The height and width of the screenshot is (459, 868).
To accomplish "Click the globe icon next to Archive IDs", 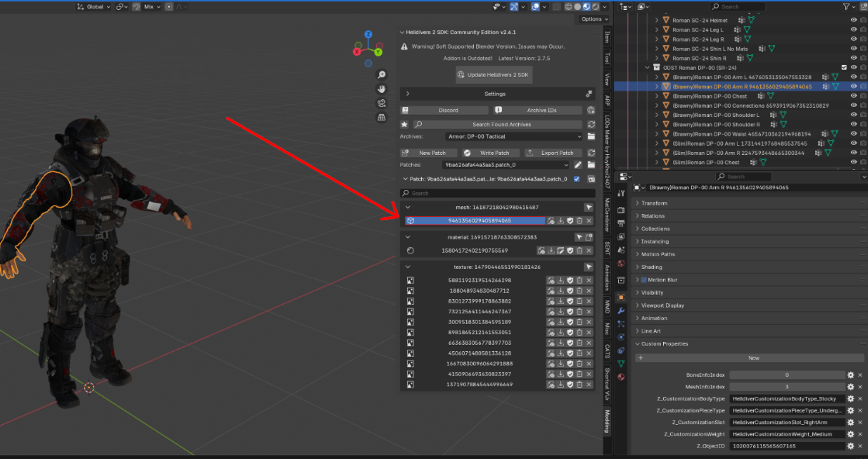I will point(591,110).
